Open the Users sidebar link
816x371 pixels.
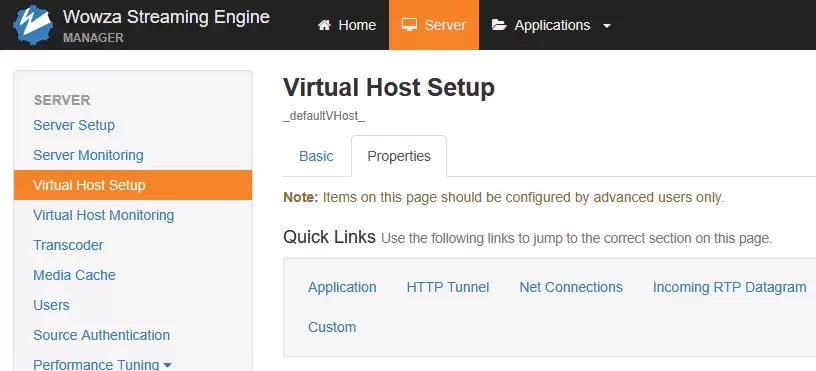[x=51, y=305]
